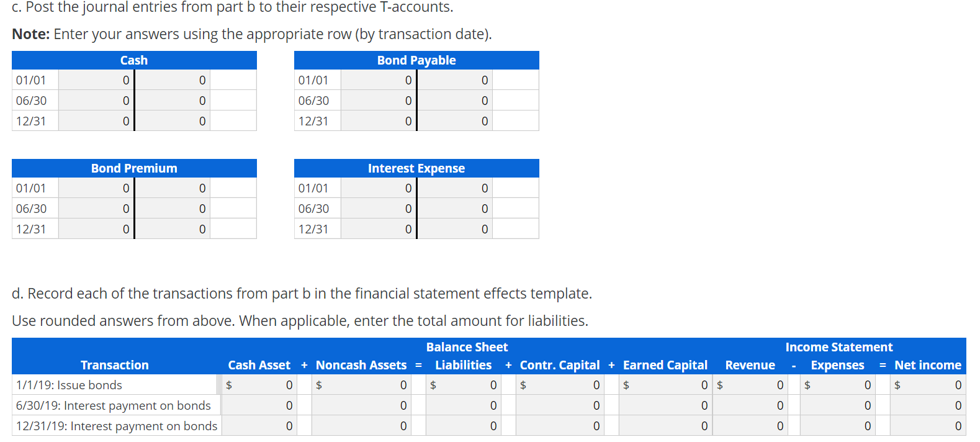Click the Bond Premium 01/01 credit field

click(x=172, y=187)
